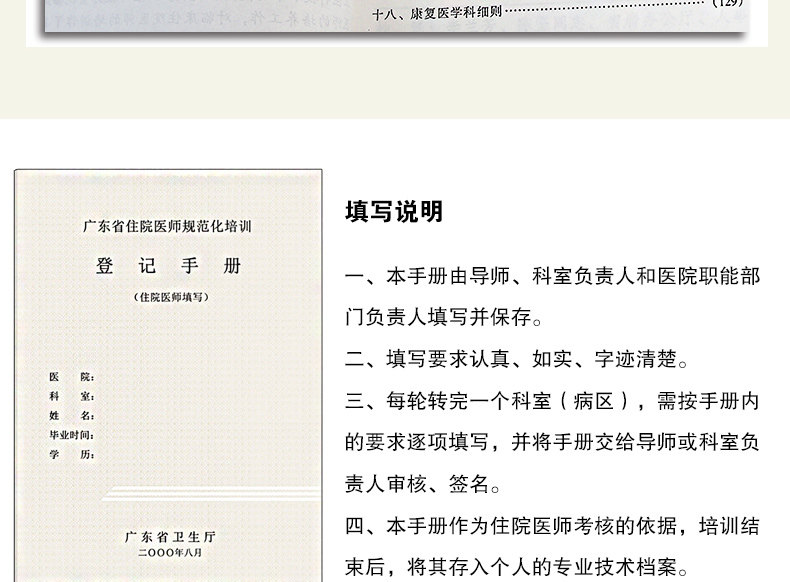Screen dimensions: 790x582
Task: Click the 科室 field on the cover
Action: [x=72, y=396]
